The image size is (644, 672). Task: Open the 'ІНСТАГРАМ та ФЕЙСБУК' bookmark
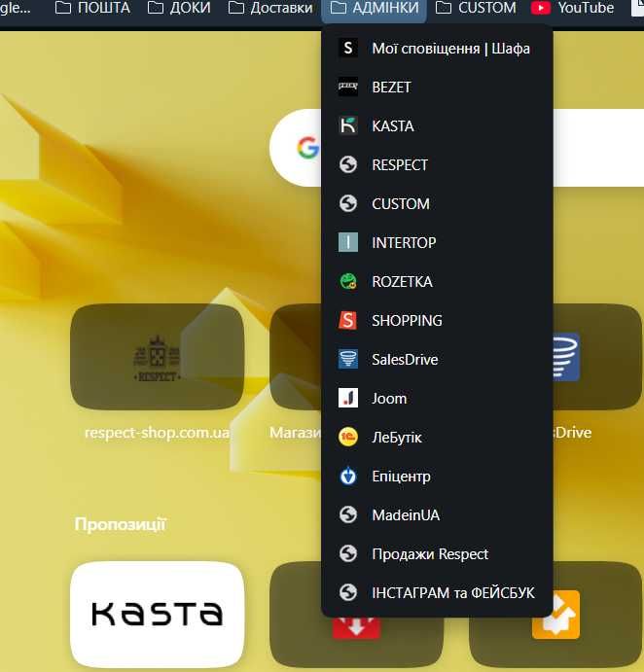[437, 592]
